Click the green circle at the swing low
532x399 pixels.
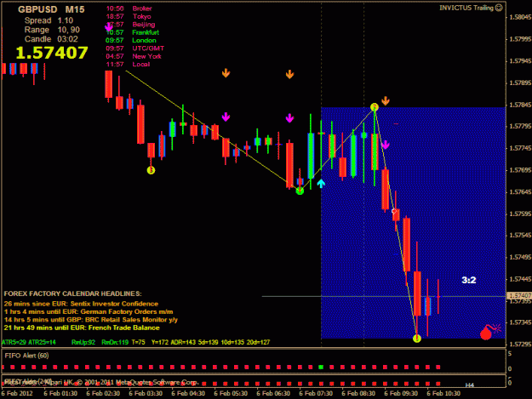click(300, 191)
